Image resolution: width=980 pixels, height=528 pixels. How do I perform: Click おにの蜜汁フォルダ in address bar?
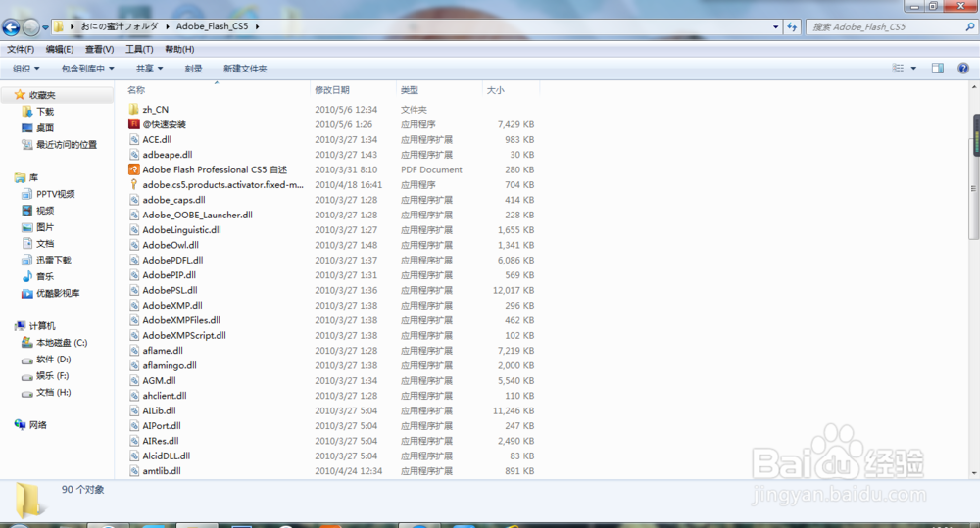(120, 26)
